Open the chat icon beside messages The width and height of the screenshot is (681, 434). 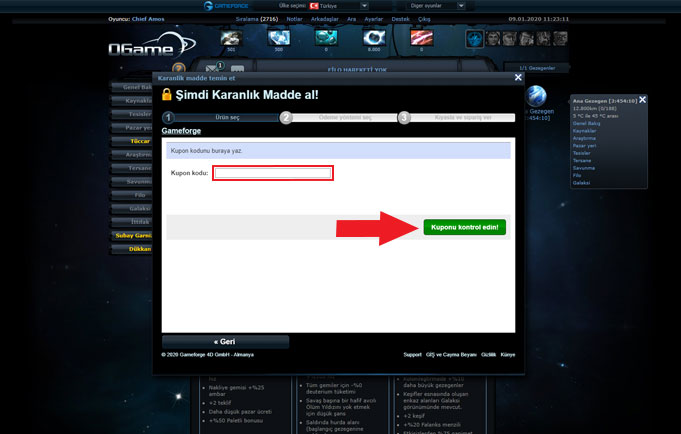(x=237, y=69)
